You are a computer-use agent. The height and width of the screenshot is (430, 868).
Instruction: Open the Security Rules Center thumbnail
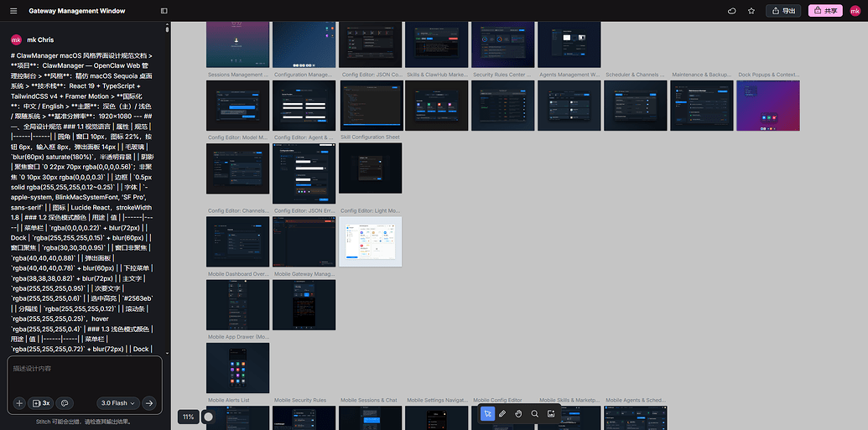502,106
